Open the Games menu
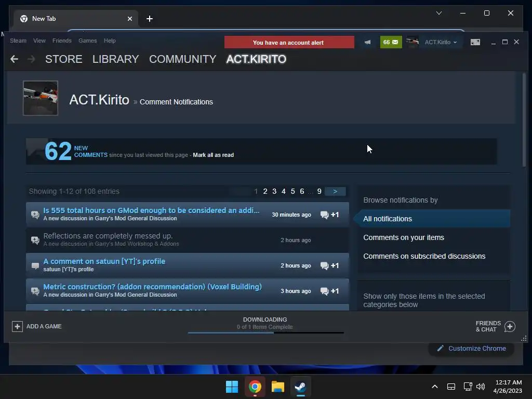 87,41
